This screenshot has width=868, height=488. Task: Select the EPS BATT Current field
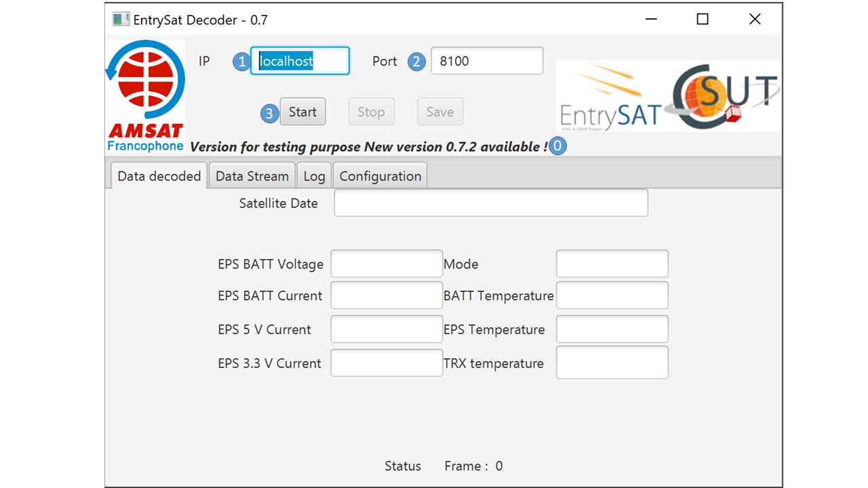coord(387,296)
